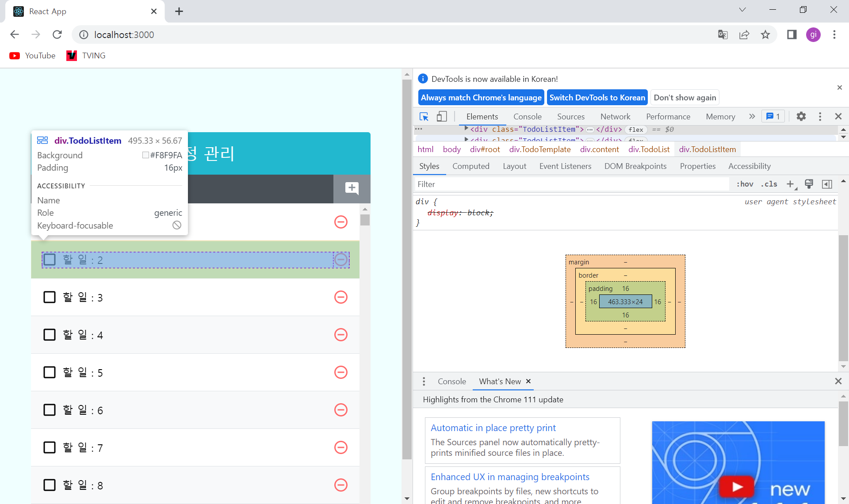Screen dimensions: 849x504
Task: Open Automatic in place pretty print link
Action: tap(493, 428)
